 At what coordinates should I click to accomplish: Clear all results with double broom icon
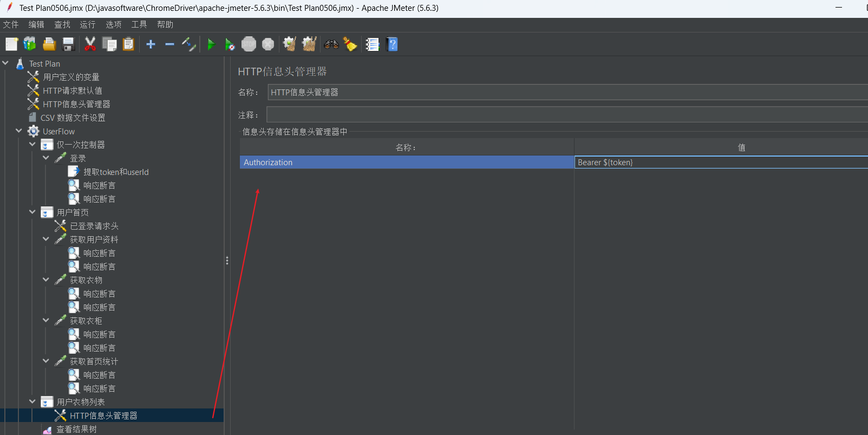coord(309,44)
